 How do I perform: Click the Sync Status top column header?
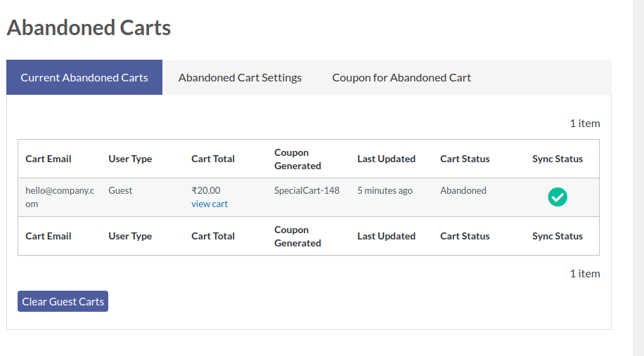[558, 159]
